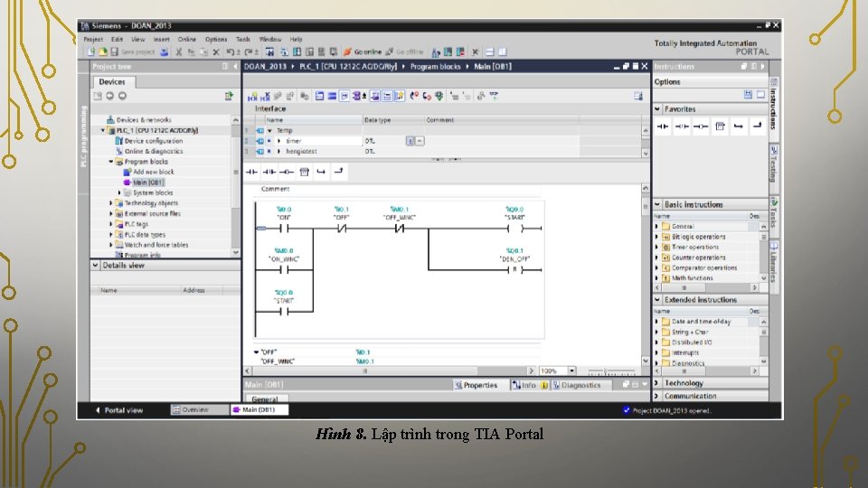Click the Go online button
This screenshot has height=488, width=868.
click(x=363, y=52)
